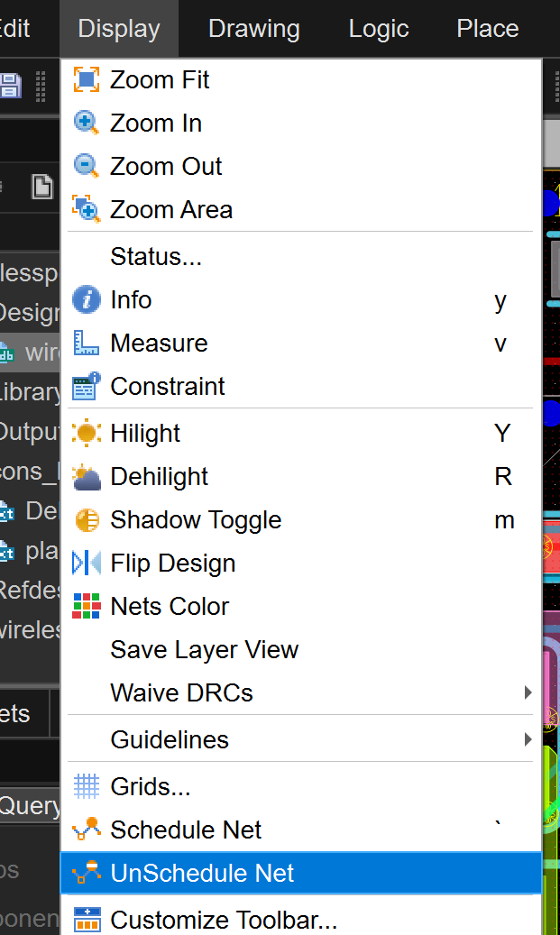Image resolution: width=560 pixels, height=935 pixels.
Task: Click the Zoom Out magnifier icon
Action: click(x=87, y=166)
